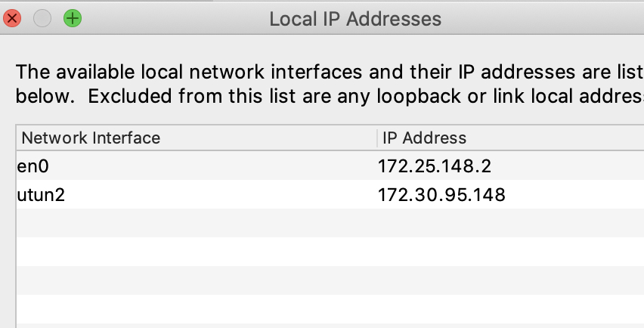Click the "Local IP Addresses" window title
Screen dimensions: 644x328
click(355, 18)
